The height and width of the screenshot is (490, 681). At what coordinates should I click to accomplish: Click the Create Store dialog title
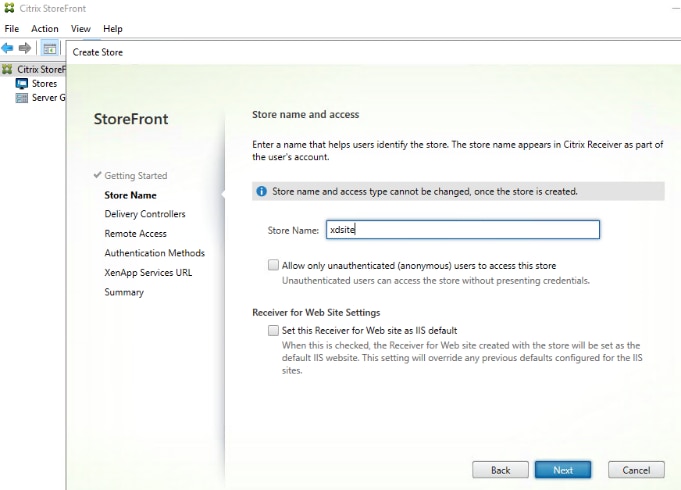[98, 53]
